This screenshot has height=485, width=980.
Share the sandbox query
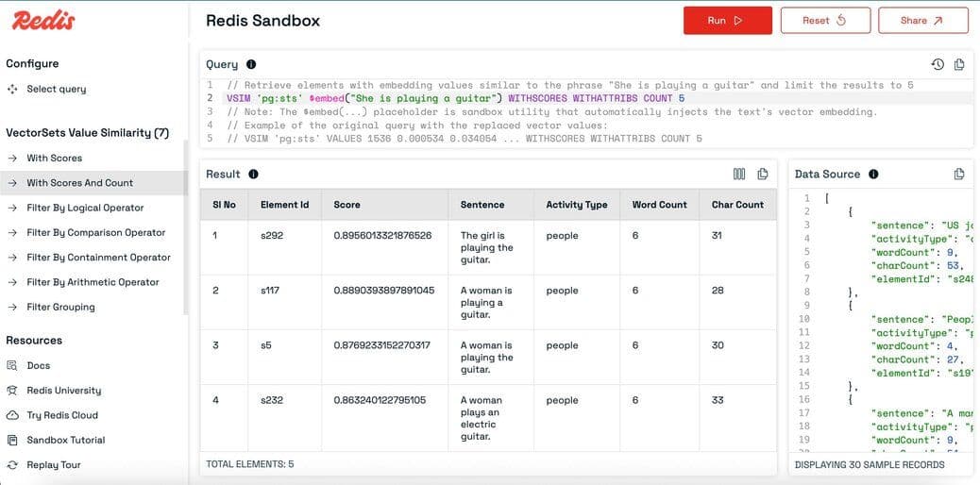922,21
